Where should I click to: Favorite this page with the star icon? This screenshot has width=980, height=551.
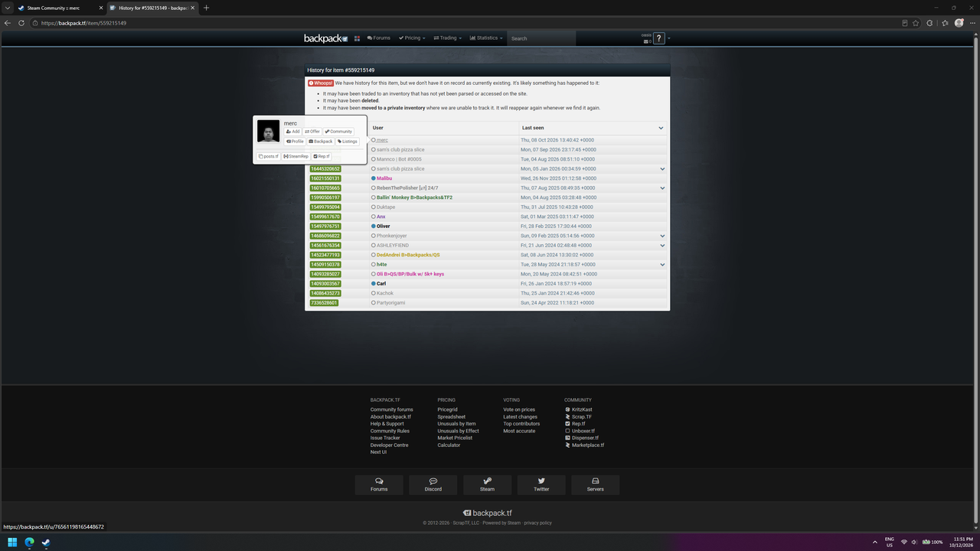[x=916, y=23]
